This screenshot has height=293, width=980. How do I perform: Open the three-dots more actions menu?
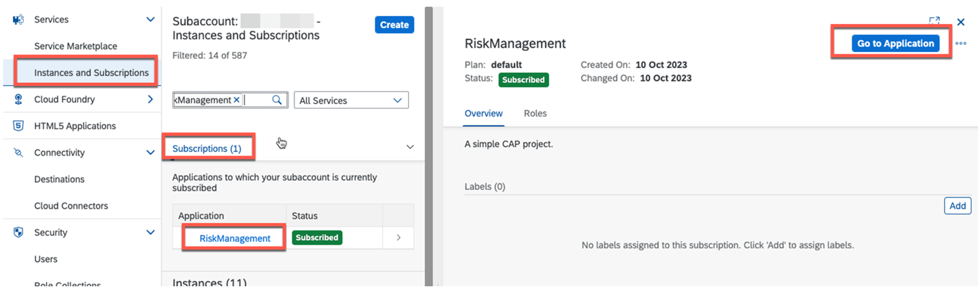click(x=960, y=44)
